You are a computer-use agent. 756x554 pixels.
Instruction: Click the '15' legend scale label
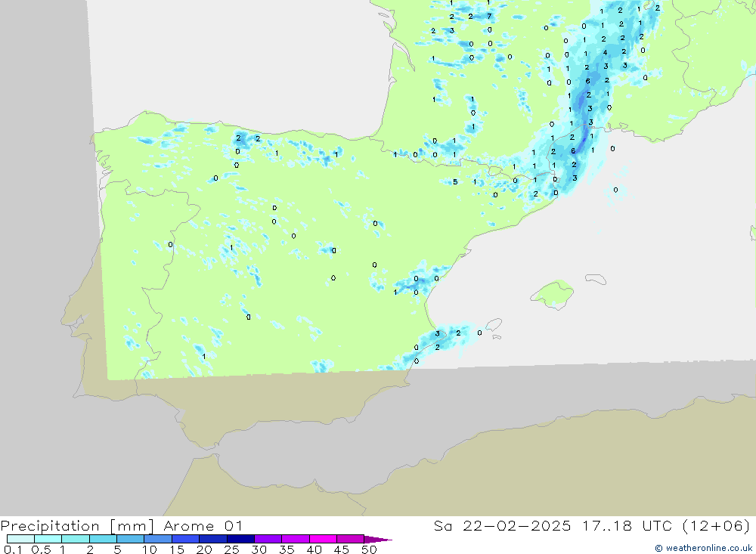tap(177, 549)
